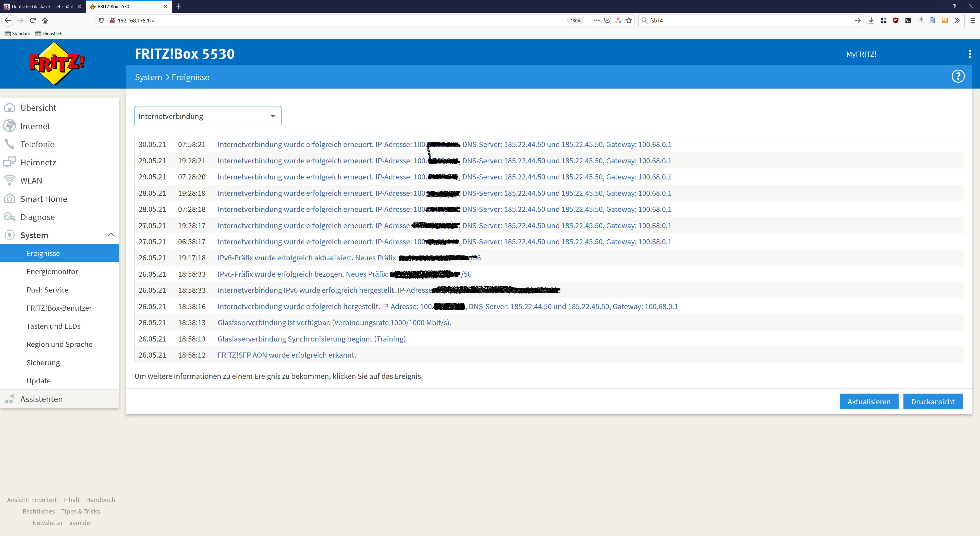
Task: Open the Handbuch footer link
Action: click(x=101, y=500)
